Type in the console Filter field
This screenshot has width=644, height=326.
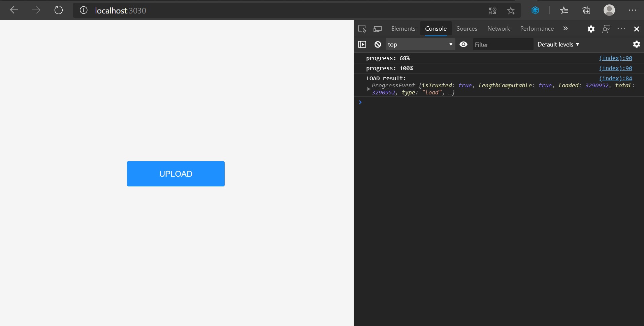click(x=502, y=44)
